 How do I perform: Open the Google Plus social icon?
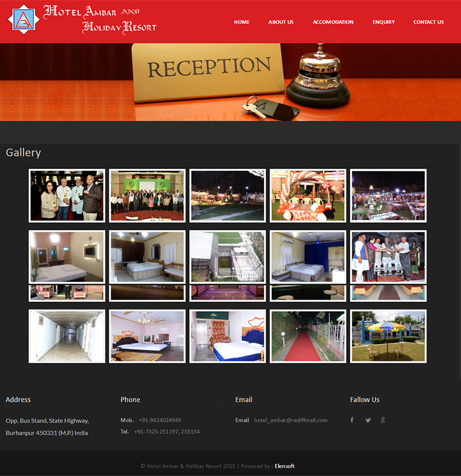(383, 420)
